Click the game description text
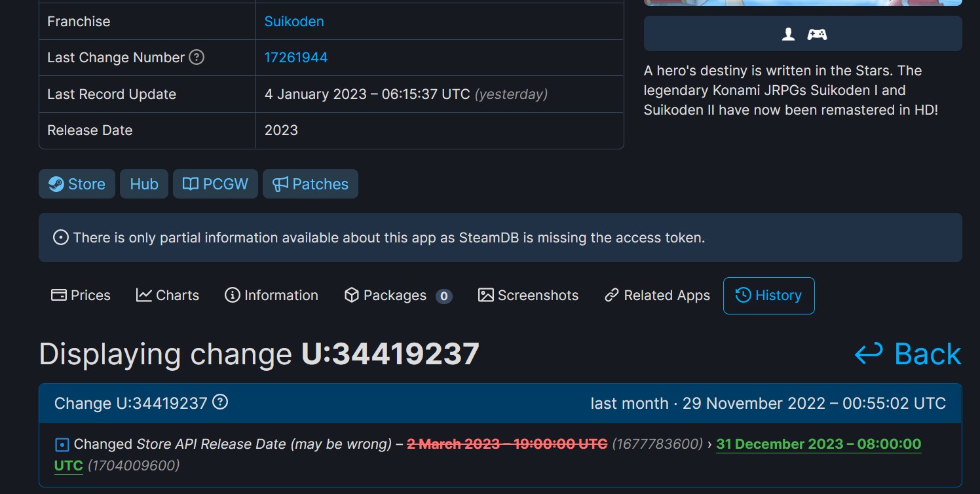980x494 pixels. coord(791,90)
